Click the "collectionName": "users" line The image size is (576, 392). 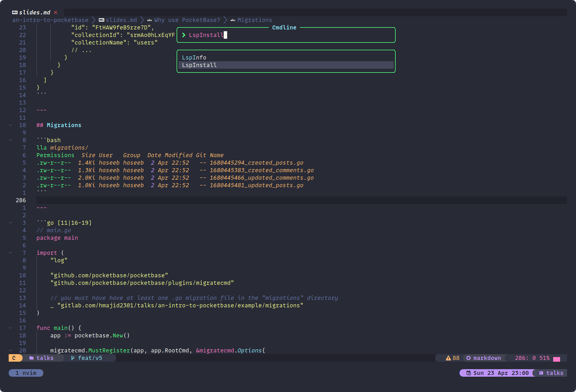(114, 42)
